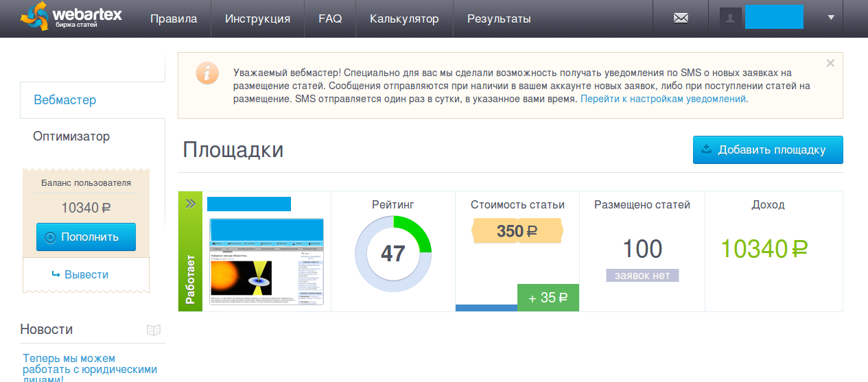Click the blue price progress bar
This screenshot has height=382, width=868.
point(486,308)
